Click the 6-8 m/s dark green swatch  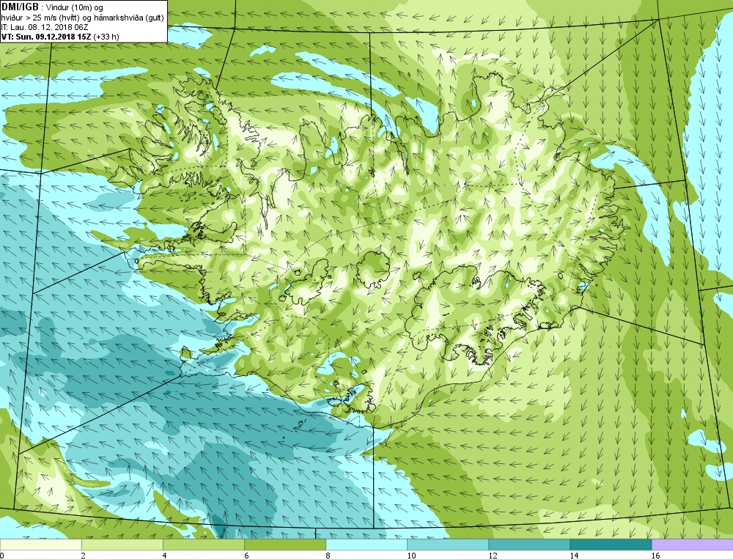(284, 545)
